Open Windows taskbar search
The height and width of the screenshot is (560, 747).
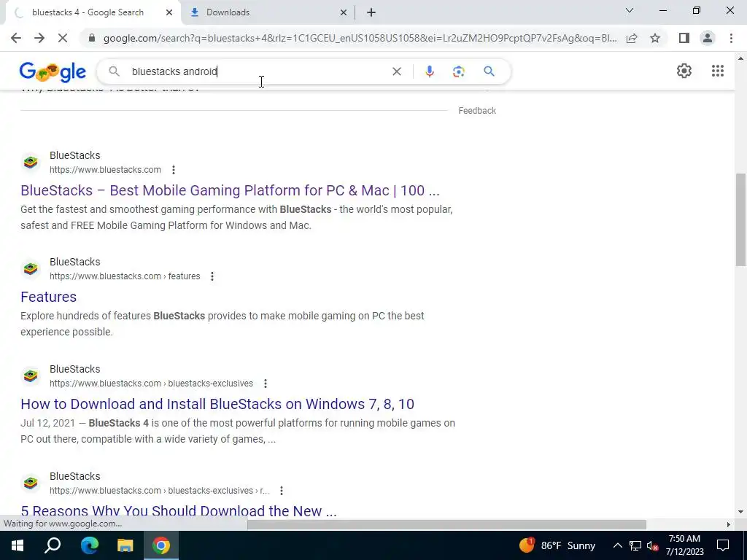53,545
